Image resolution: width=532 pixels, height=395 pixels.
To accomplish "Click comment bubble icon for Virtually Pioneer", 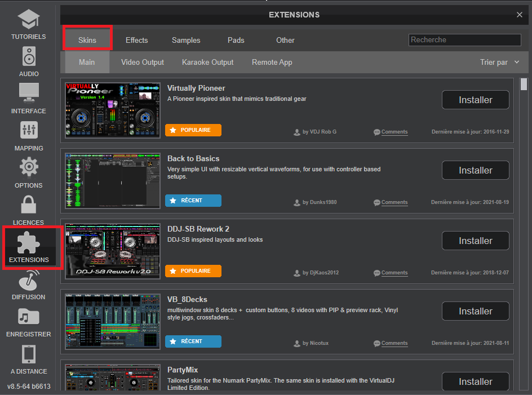I will 376,132.
